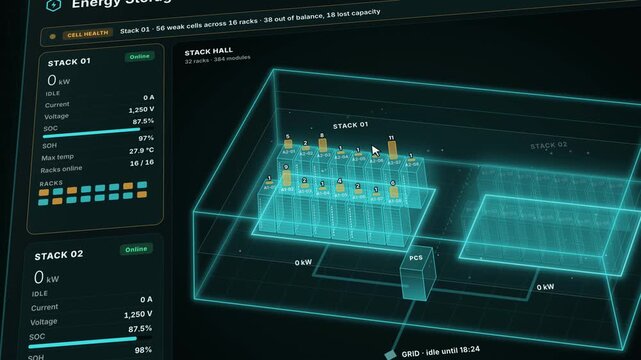Viewport: 641px width, 360px height.
Task: Click the GRID node diamond icon
Action: click(391, 354)
